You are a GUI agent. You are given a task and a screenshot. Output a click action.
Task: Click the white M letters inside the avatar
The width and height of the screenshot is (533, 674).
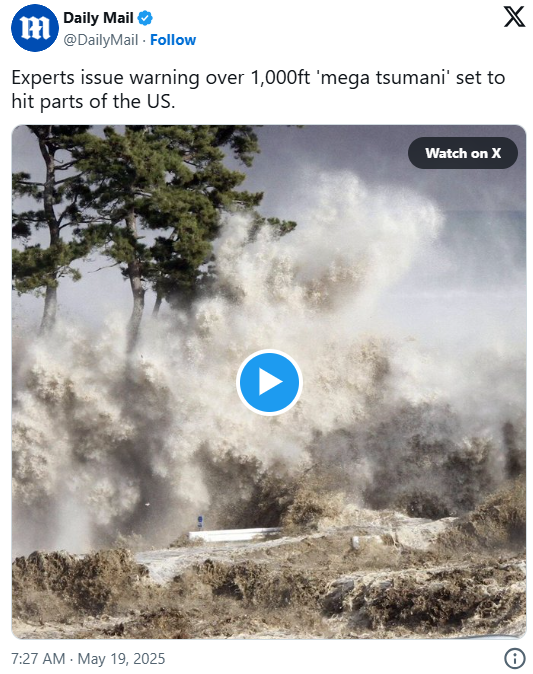click(34, 28)
